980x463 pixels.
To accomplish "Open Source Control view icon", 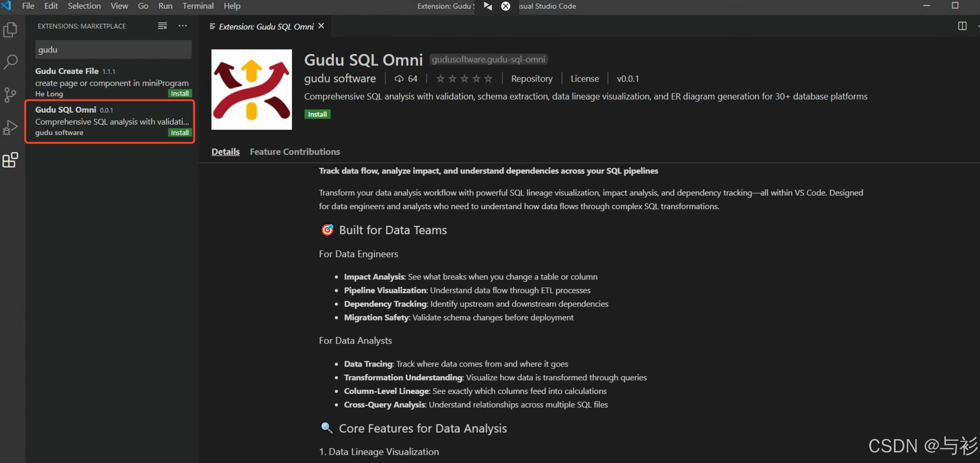I will point(10,95).
